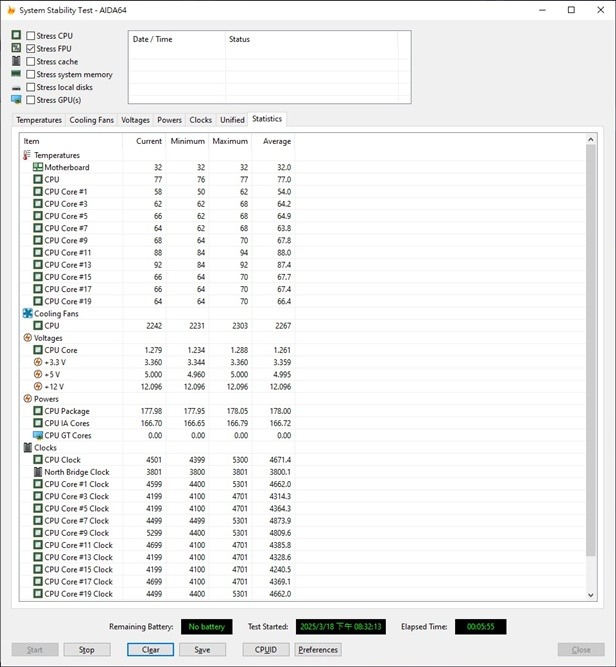Enable the Stress CPU checkbox

point(31,36)
